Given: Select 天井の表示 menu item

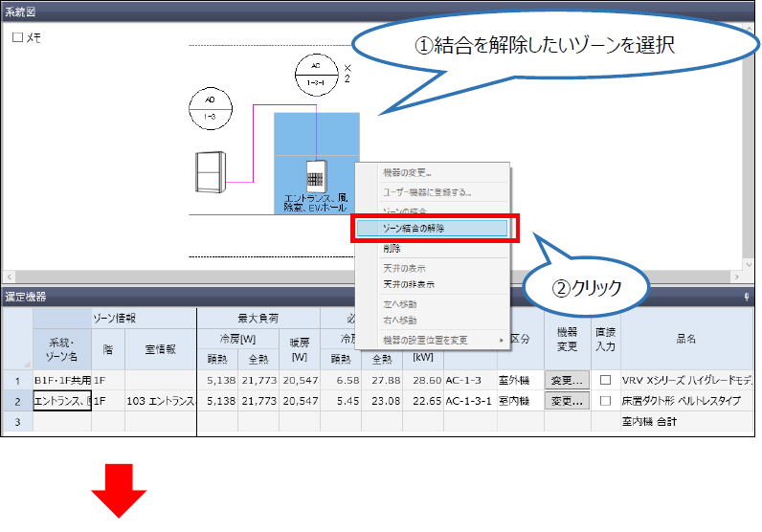Looking at the screenshot, I should click(404, 268).
